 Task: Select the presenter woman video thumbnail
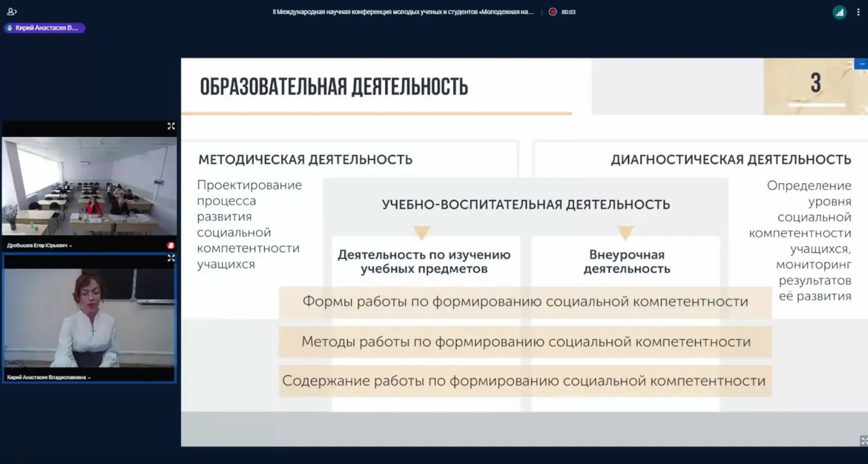coord(89,318)
